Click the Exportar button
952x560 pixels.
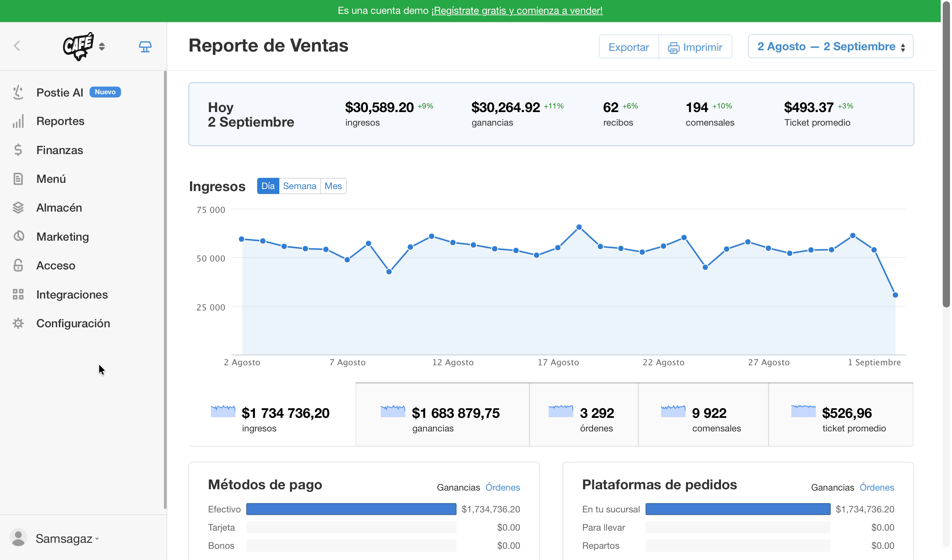click(x=629, y=47)
